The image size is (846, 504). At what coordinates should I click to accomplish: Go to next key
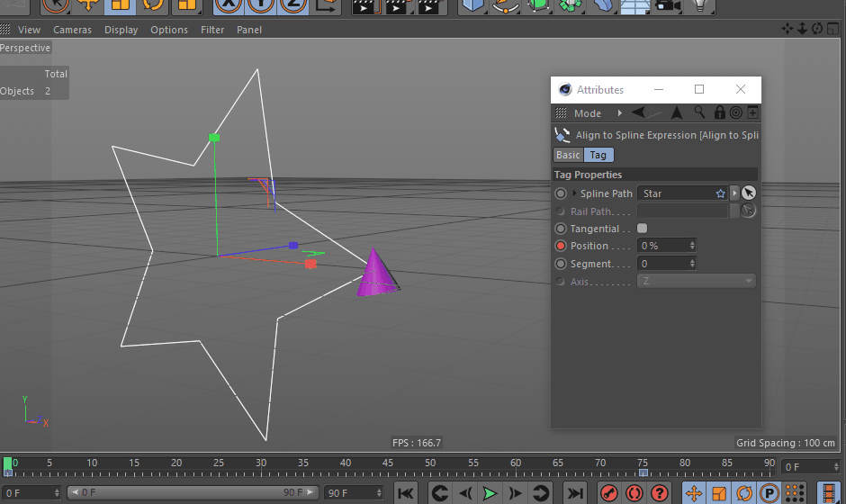click(x=540, y=492)
